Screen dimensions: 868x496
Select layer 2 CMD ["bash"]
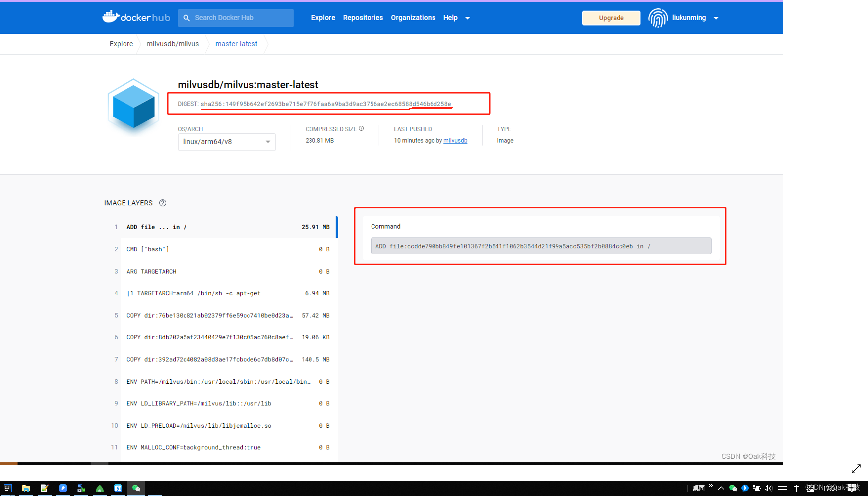point(221,249)
